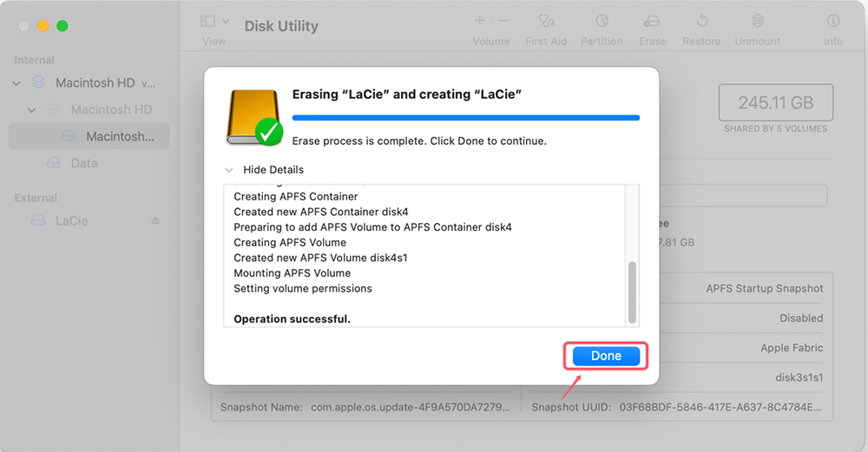Select the LaCie external disk
The width and height of the screenshot is (868, 452).
coord(72,220)
